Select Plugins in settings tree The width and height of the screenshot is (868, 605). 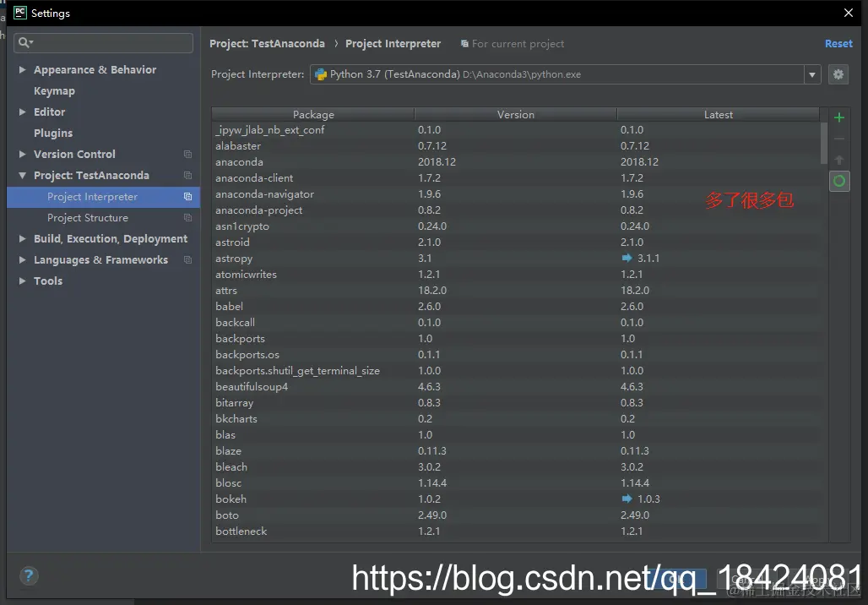pos(53,133)
